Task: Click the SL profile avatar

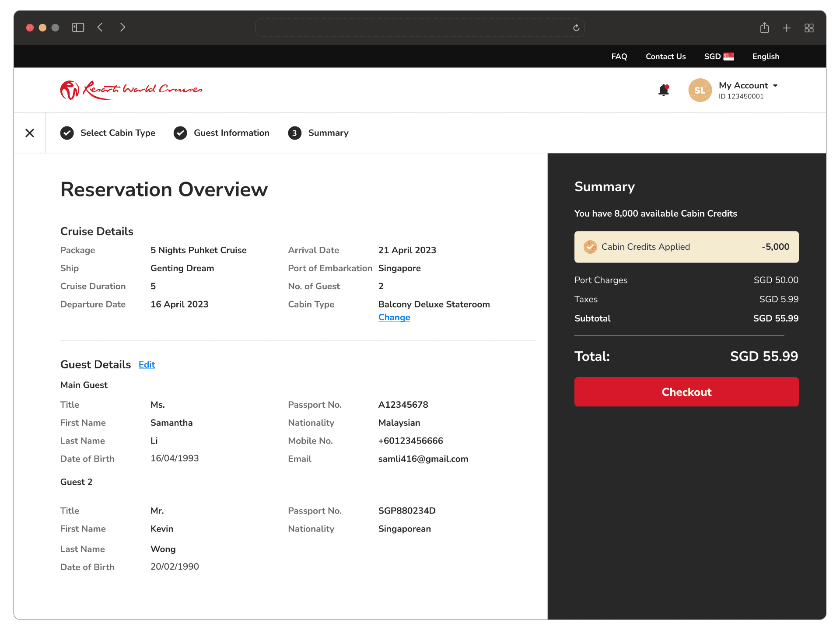Action: (x=700, y=90)
